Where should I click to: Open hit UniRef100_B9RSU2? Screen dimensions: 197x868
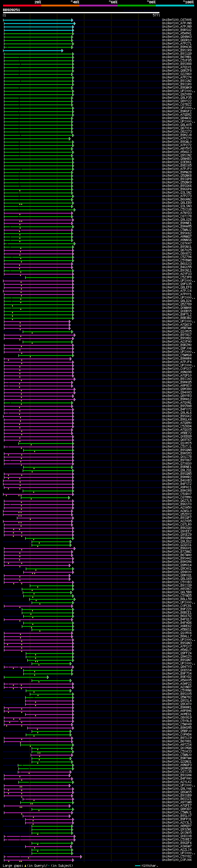177,30
